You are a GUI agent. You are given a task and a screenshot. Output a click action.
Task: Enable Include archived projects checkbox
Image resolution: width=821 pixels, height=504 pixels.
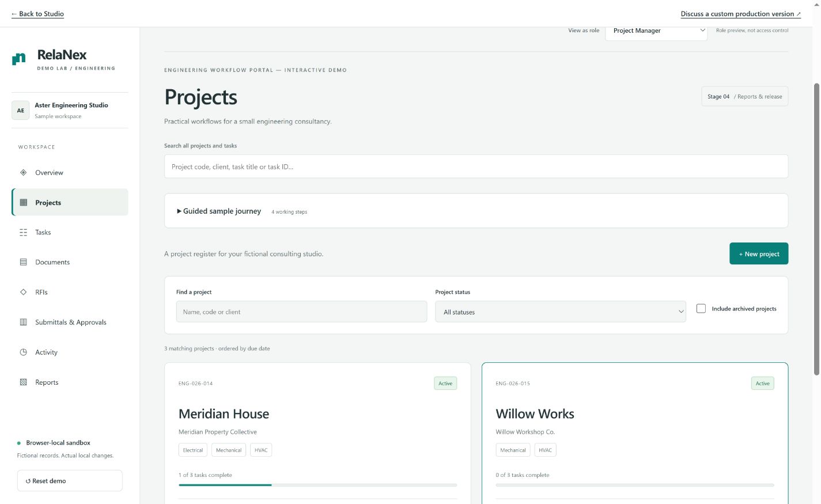click(x=701, y=309)
